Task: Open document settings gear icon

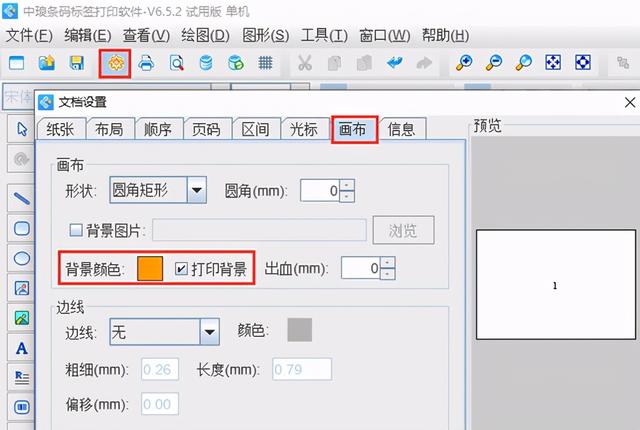Action: pyautogui.click(x=115, y=63)
